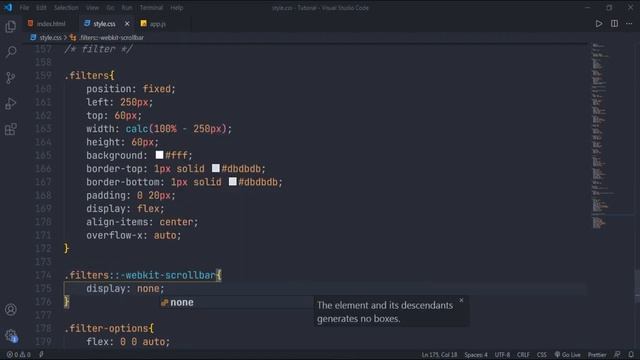
Task: Change the CRLF end of line sequence
Action: [523, 355]
